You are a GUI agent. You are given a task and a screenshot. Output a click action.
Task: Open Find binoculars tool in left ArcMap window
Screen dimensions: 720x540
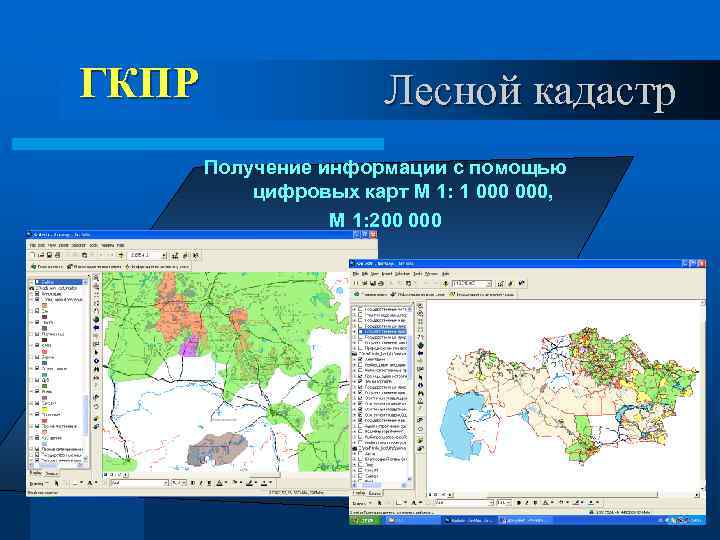click(96, 369)
